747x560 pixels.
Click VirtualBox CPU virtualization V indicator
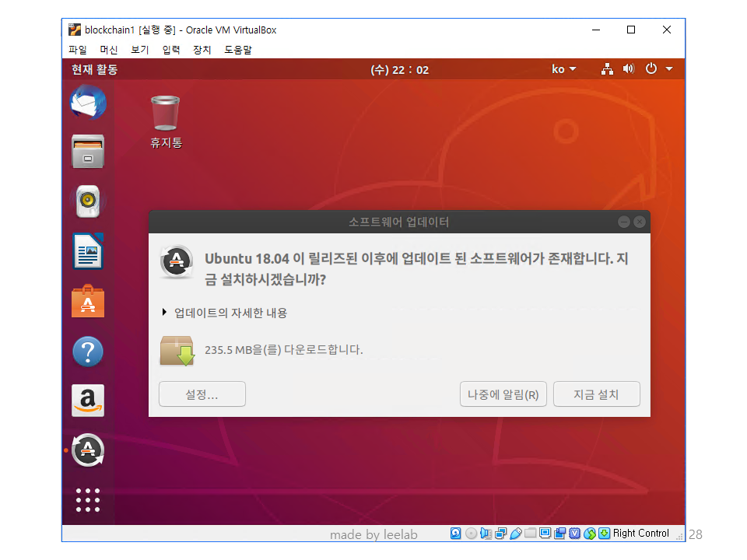(574, 534)
